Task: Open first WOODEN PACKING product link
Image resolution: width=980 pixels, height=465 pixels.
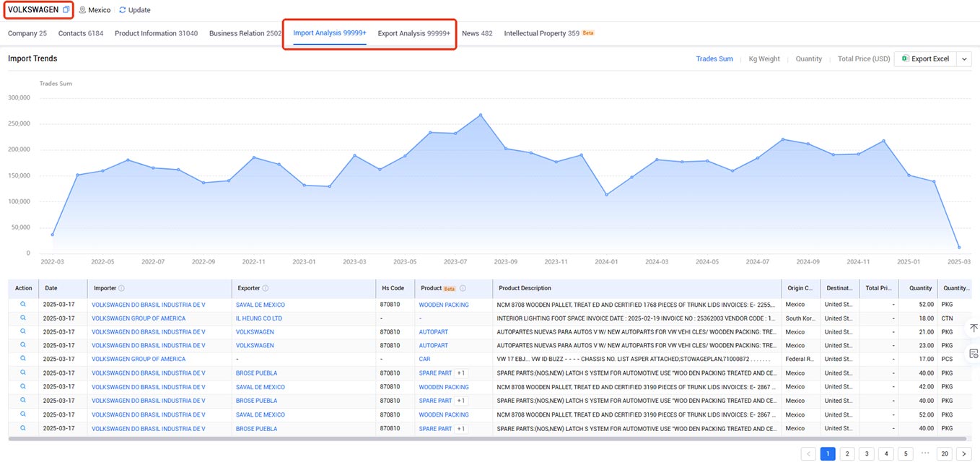Action: pyautogui.click(x=444, y=305)
